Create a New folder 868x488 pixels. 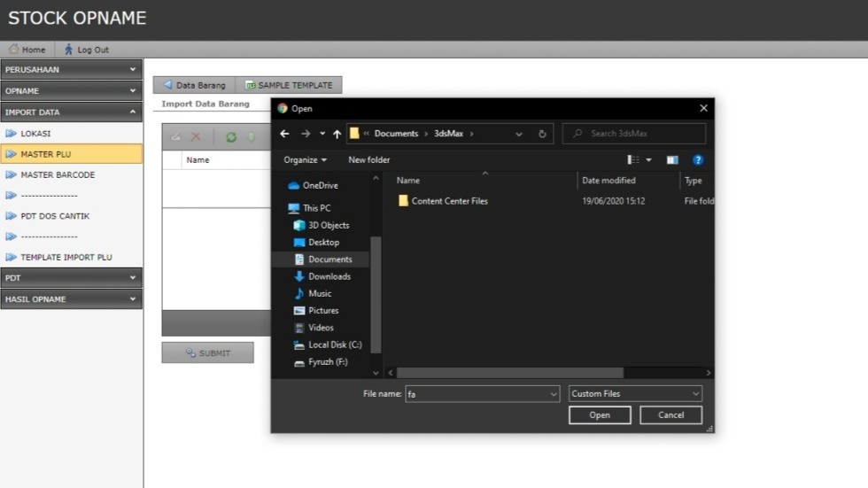(x=368, y=160)
